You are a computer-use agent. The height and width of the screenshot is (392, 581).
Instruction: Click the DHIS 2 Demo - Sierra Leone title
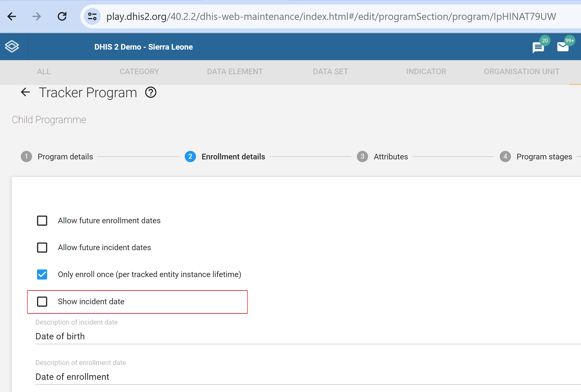point(144,47)
